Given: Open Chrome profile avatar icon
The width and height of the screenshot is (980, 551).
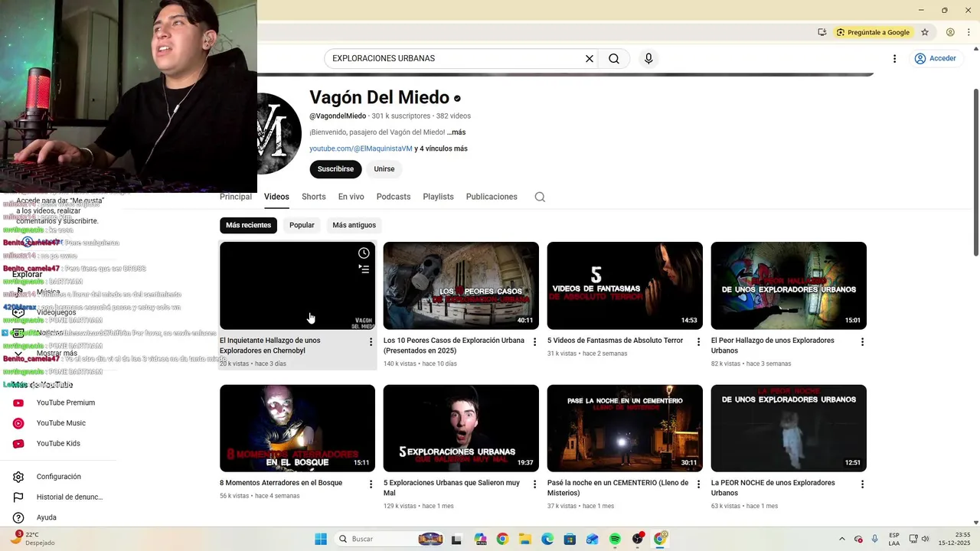Looking at the screenshot, I should (x=950, y=32).
